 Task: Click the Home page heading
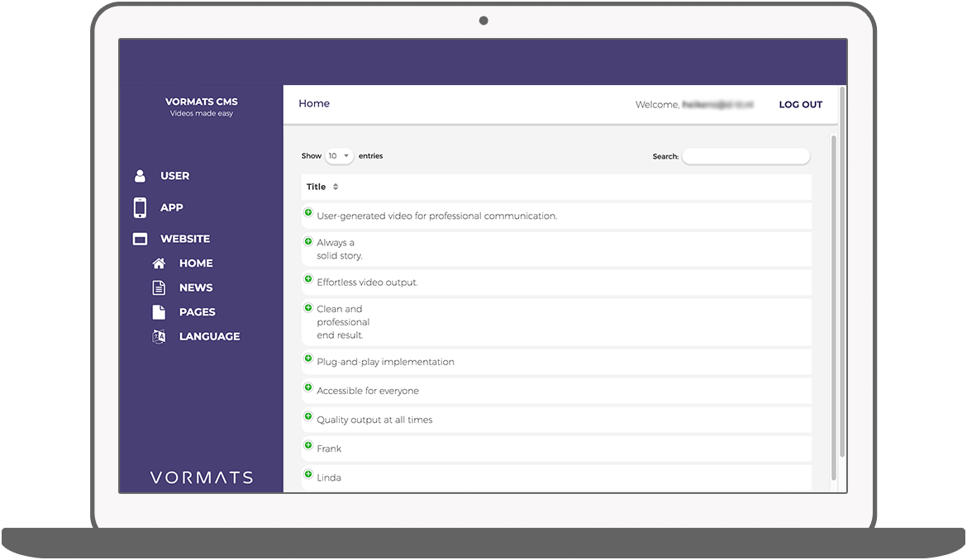(x=314, y=103)
